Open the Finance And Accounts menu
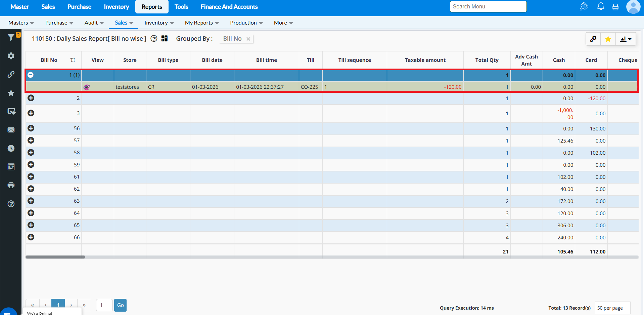Image resolution: width=644 pixels, height=315 pixels. click(229, 7)
